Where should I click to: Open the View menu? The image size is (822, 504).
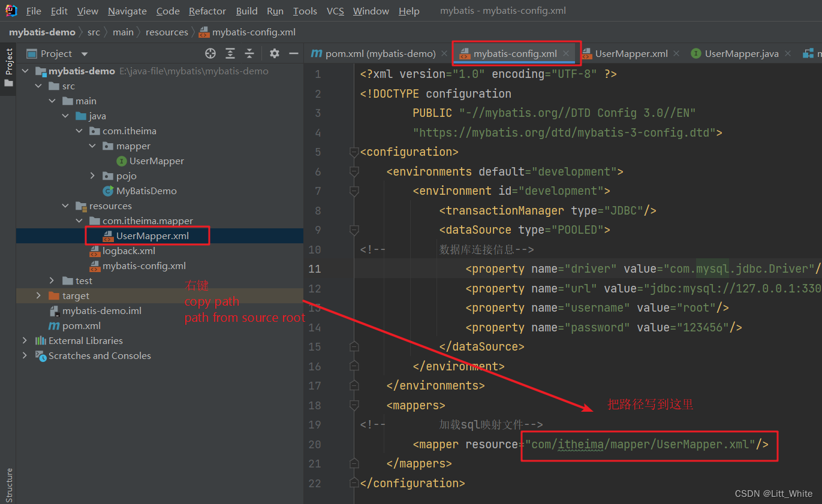click(88, 11)
